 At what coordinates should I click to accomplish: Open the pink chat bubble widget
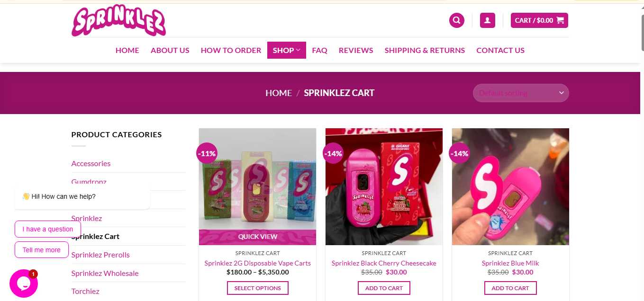point(24,283)
